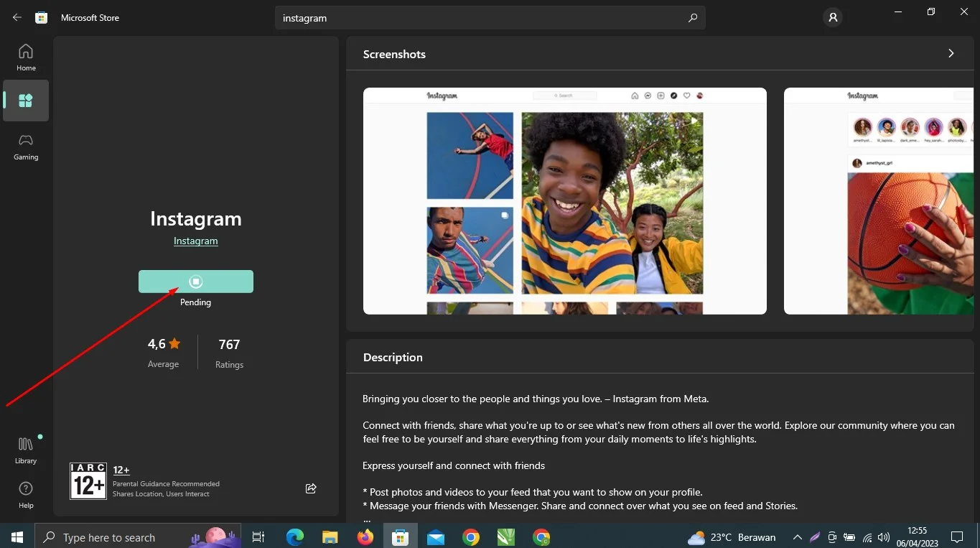The width and height of the screenshot is (980, 548).
Task: Click the 12+ age rating link
Action: pyautogui.click(x=121, y=470)
